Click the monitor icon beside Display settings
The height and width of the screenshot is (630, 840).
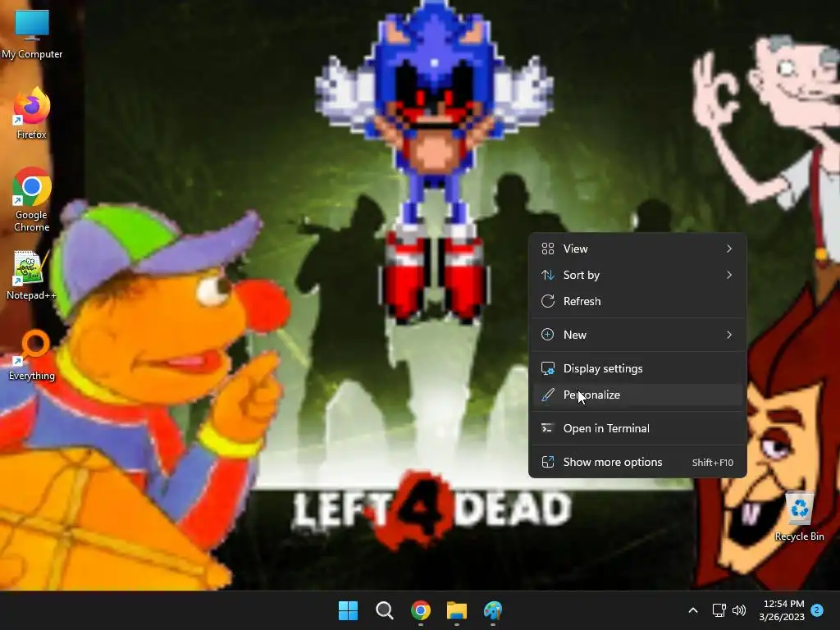(547, 368)
